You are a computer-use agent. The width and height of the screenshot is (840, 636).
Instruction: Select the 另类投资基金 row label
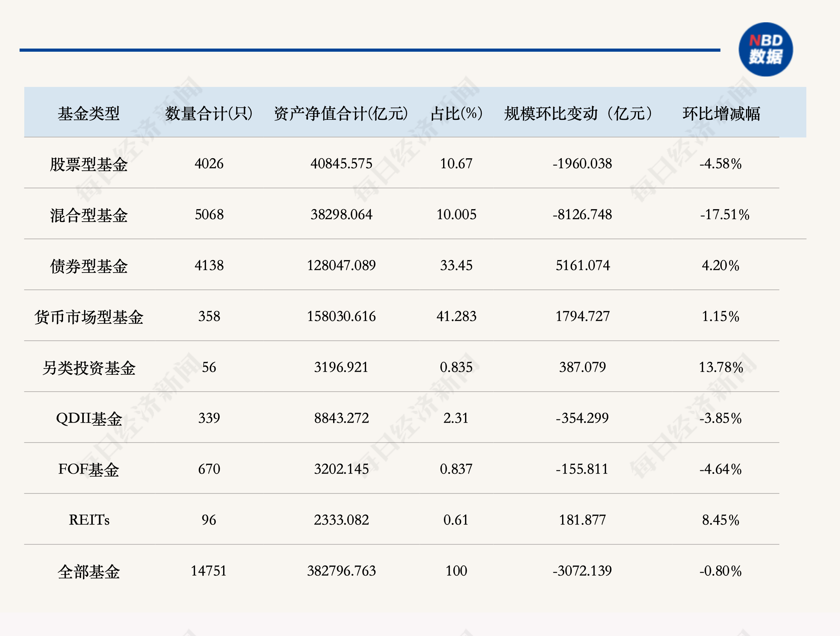(89, 368)
